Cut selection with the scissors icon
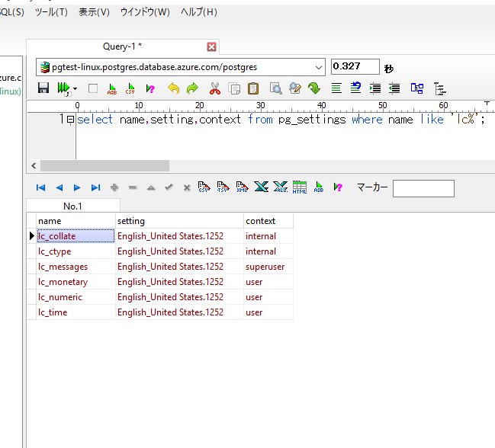 tap(215, 88)
